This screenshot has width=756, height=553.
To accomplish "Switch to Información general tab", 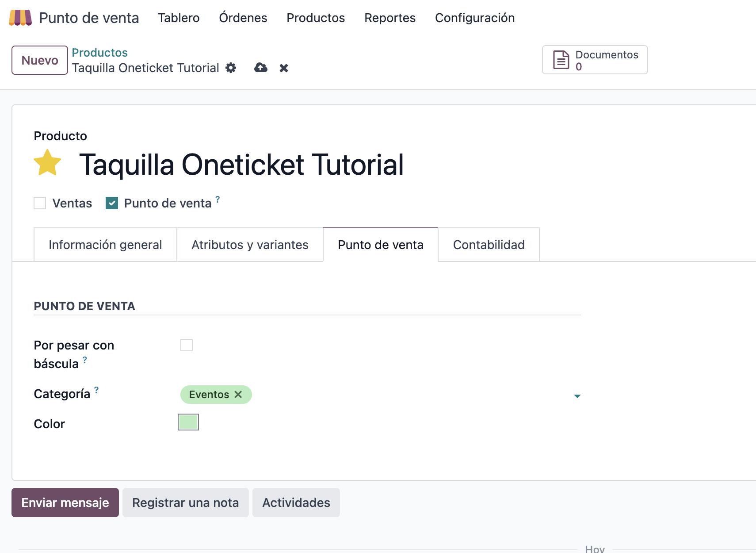I will [105, 245].
